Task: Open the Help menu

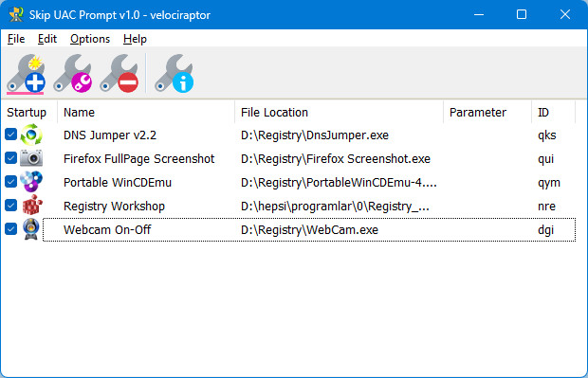Action: 135,39
